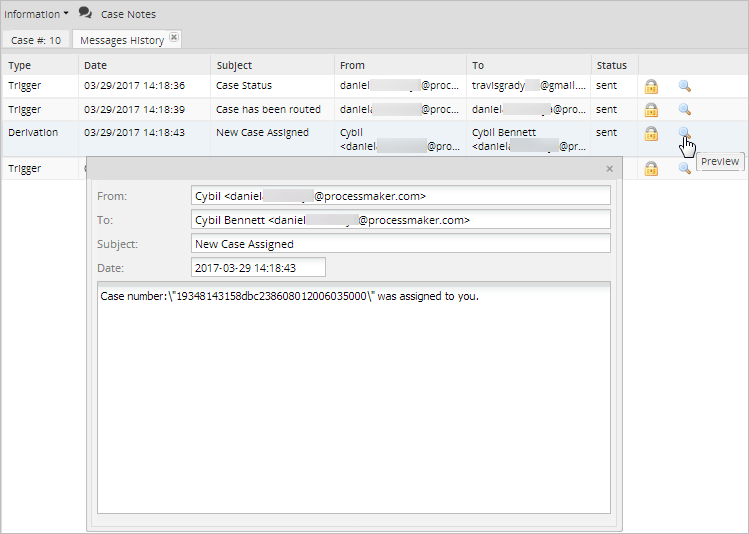Click the From field in preview popup
The width and height of the screenshot is (749, 534).
coord(400,196)
